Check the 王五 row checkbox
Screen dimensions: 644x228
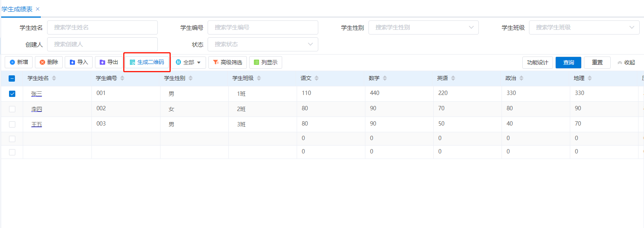[x=12, y=124]
